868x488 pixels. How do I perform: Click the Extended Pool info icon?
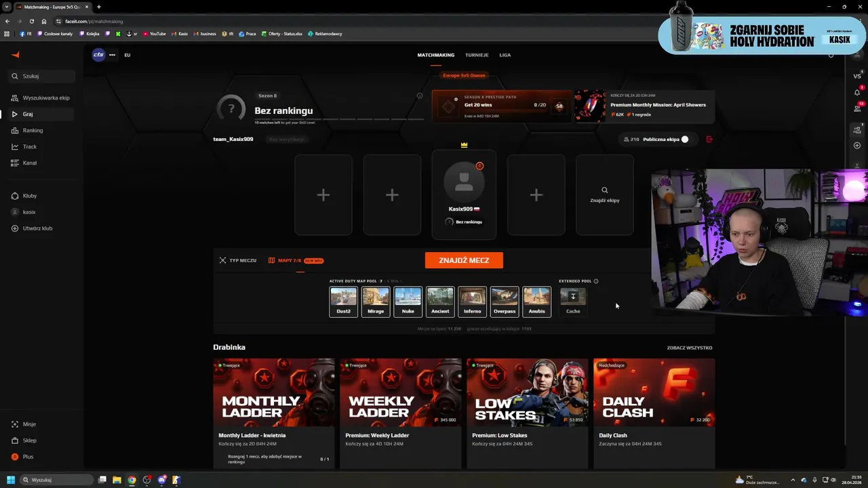tap(596, 281)
